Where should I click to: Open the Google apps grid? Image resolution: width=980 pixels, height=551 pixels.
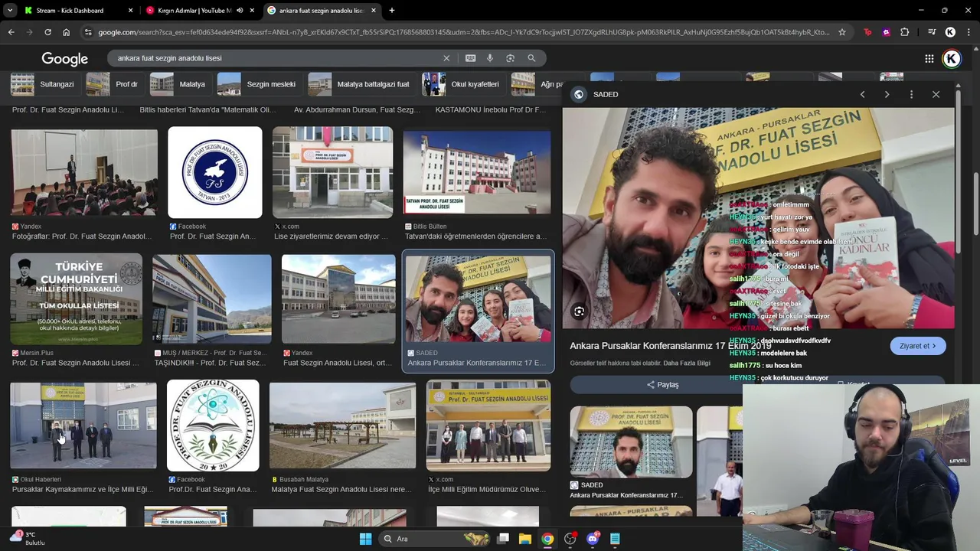coord(929,59)
